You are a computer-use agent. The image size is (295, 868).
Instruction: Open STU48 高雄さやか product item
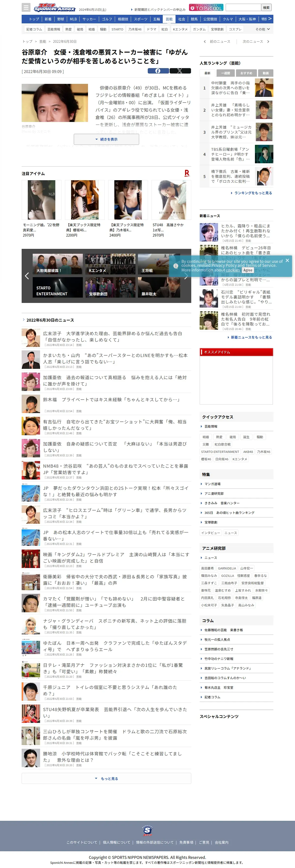click(171, 209)
